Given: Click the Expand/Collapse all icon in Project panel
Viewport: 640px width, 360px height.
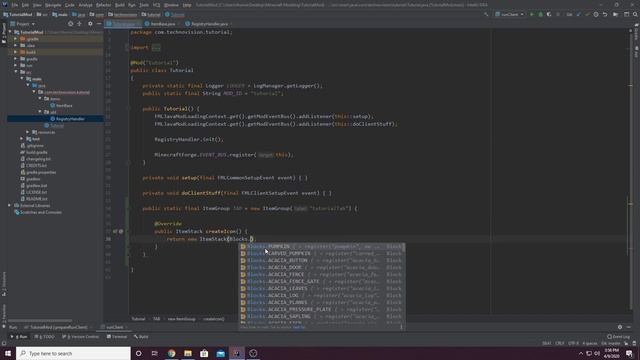Looking at the screenshot, I should coord(80,24).
